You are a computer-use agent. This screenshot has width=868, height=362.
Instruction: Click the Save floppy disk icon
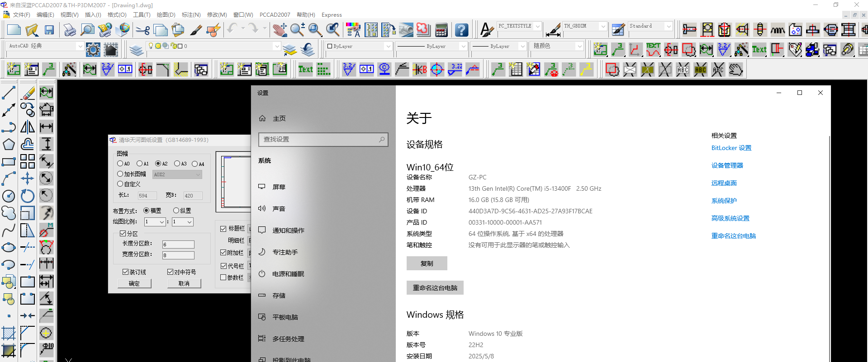pyautogui.click(x=49, y=30)
